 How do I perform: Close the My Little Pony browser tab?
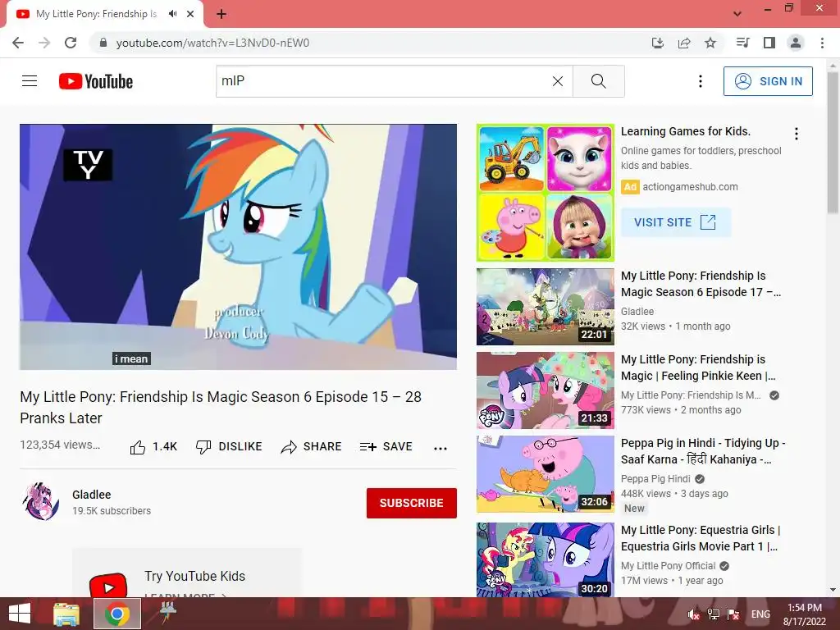[190, 14]
